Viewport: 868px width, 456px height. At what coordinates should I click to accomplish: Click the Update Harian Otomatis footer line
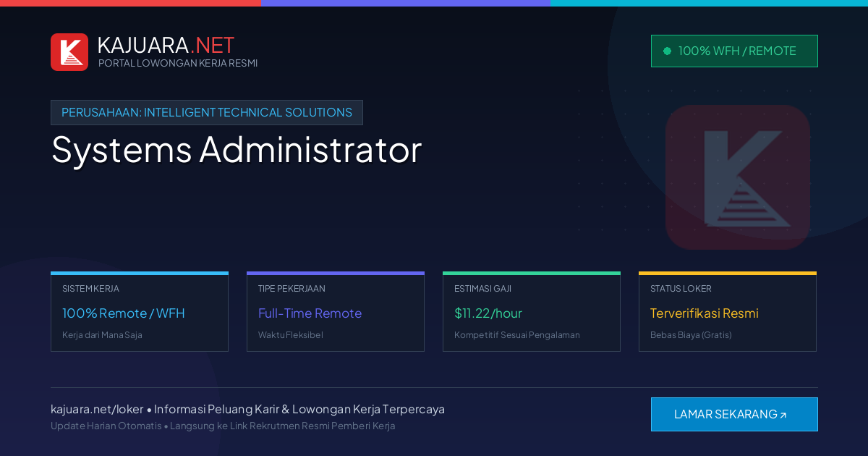pyautogui.click(x=223, y=426)
